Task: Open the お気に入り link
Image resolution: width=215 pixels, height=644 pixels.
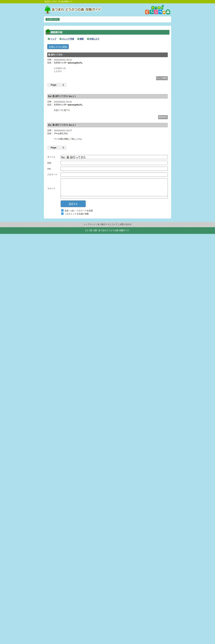Action: click(94, 39)
